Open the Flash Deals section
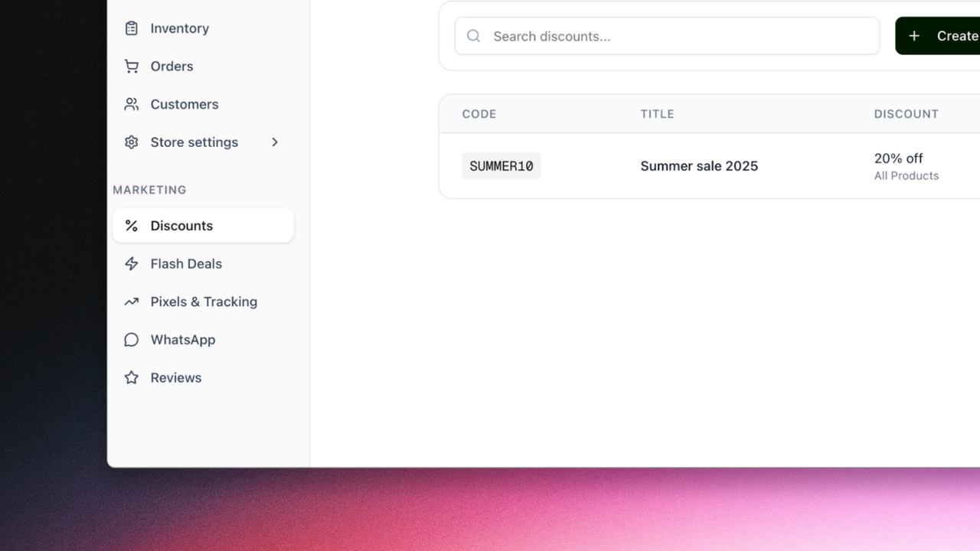Viewport: 980px width, 551px height. pos(186,263)
